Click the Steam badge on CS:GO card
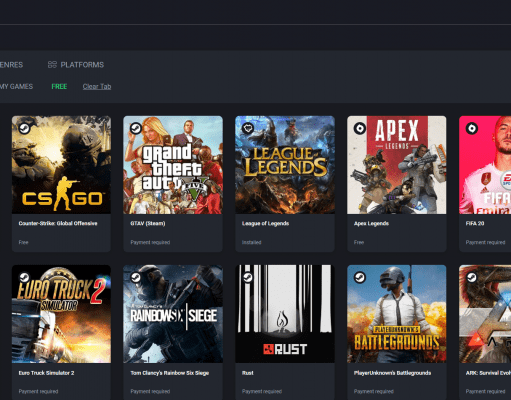The image size is (511, 400). 24,128
